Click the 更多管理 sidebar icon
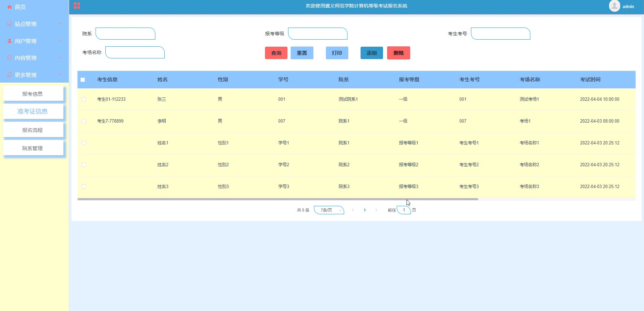The image size is (644, 311). 9,75
